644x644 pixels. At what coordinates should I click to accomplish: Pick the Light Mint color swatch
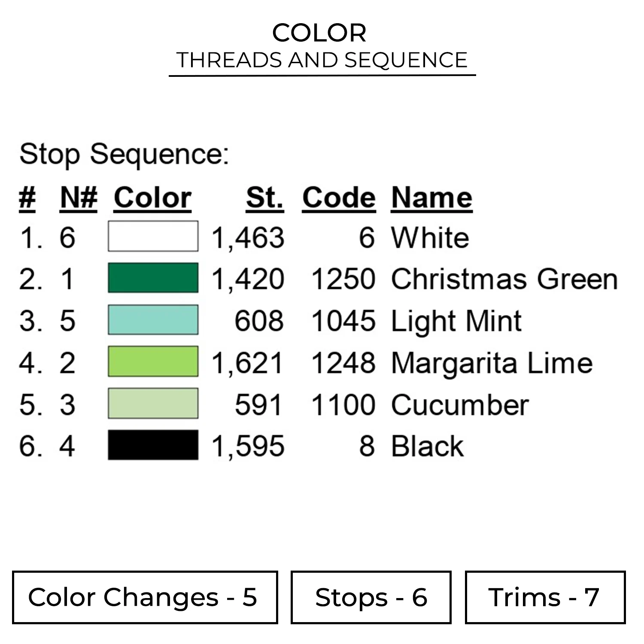tap(153, 320)
